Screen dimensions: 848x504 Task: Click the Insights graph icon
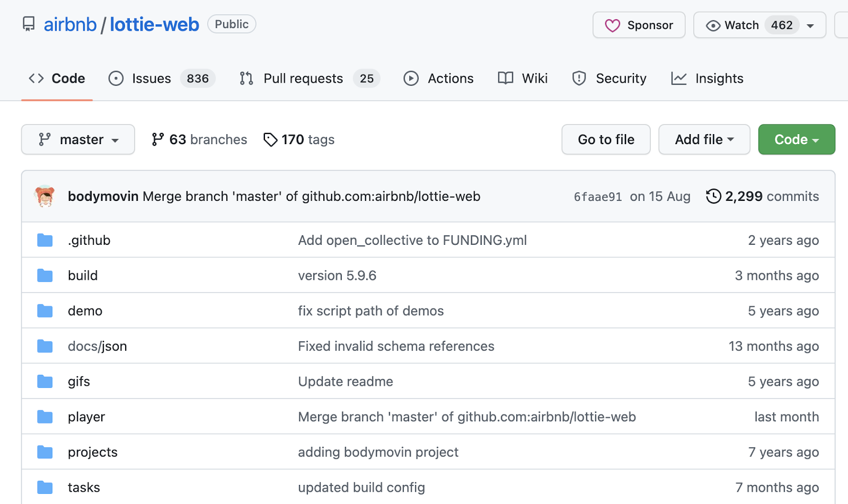click(x=679, y=78)
